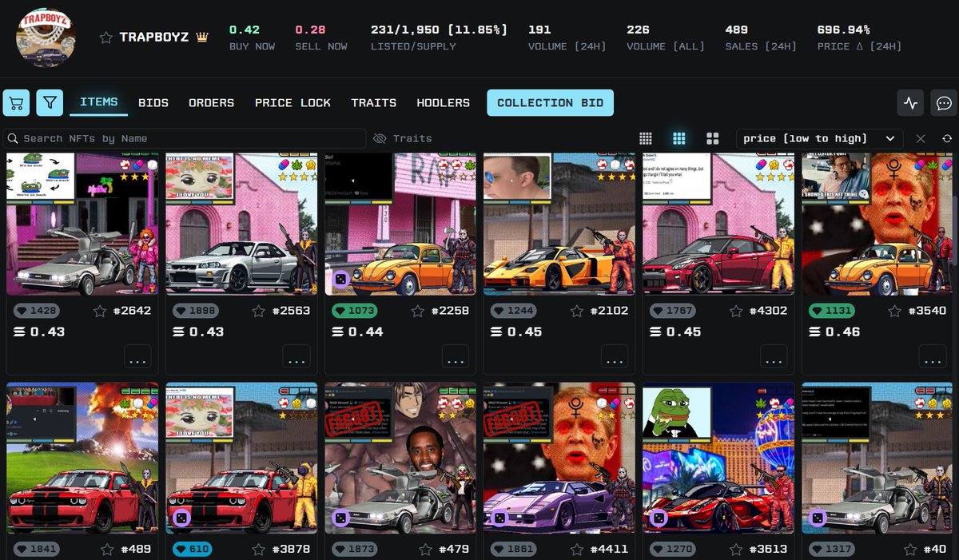Open the HODLERS tab
This screenshot has height=560, width=959.
pyautogui.click(x=443, y=103)
